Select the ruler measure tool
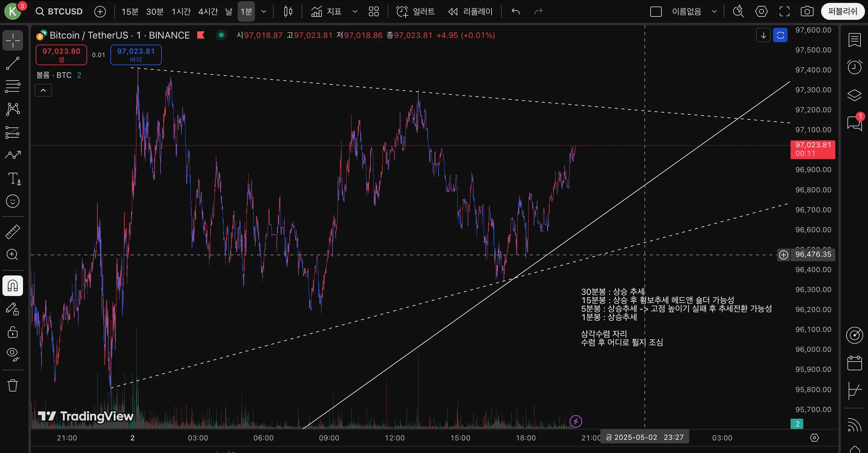Image resolution: width=868 pixels, height=453 pixels. pos(13,232)
